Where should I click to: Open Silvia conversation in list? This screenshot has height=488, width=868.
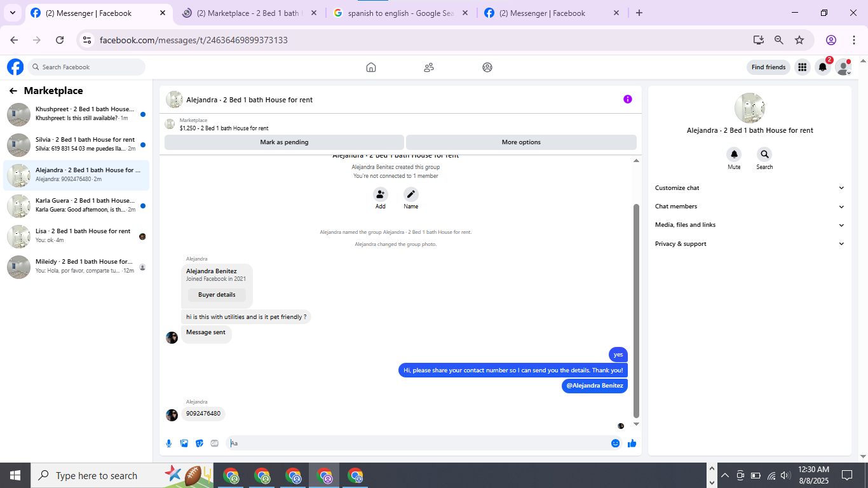pyautogui.click(x=76, y=145)
